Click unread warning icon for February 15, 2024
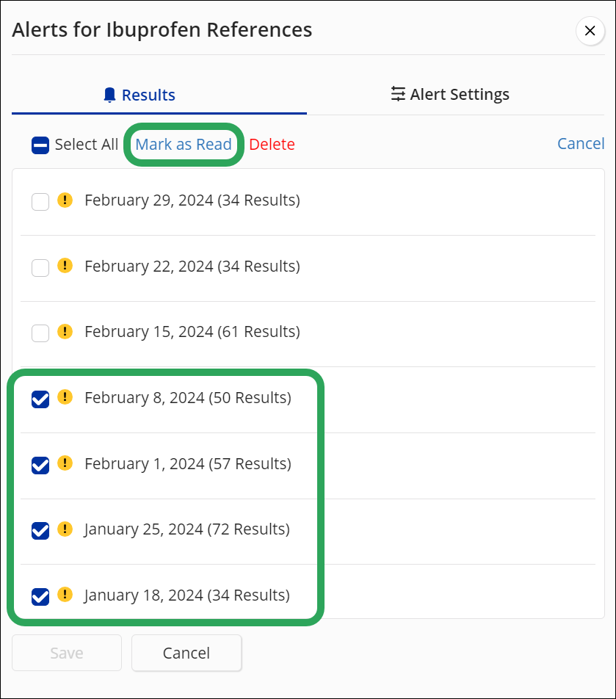Image resolution: width=616 pixels, height=699 pixels. coord(65,331)
